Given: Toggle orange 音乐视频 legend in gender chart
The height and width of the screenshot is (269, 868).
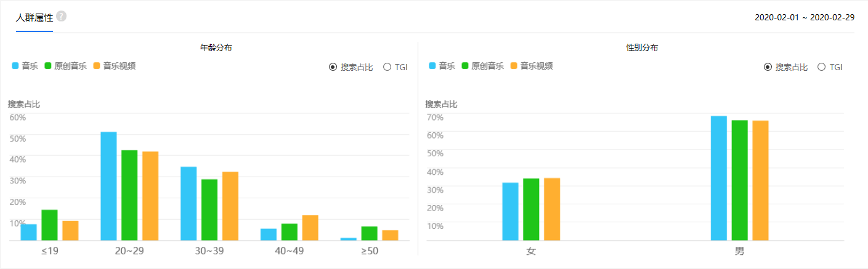Looking at the screenshot, I should (531, 66).
